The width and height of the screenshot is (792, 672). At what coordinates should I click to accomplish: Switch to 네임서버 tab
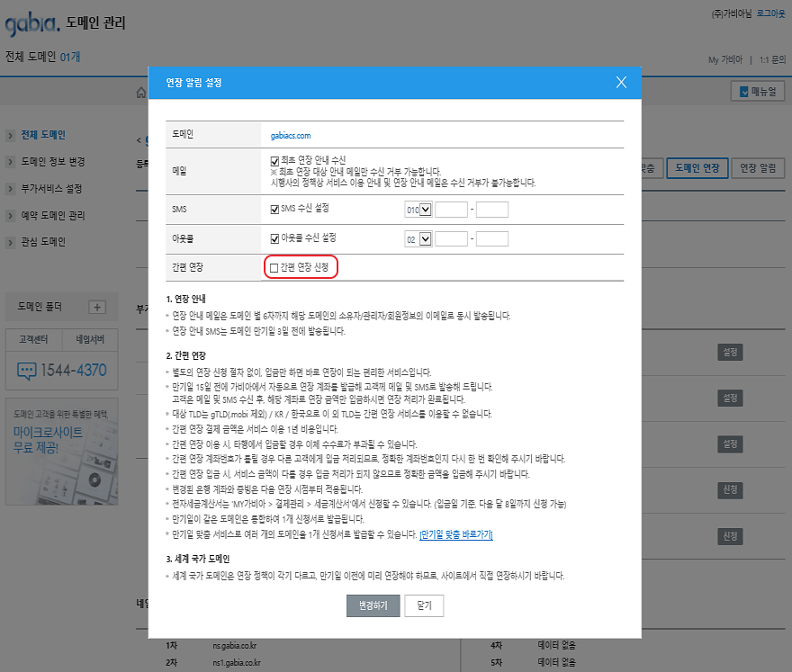[90, 340]
